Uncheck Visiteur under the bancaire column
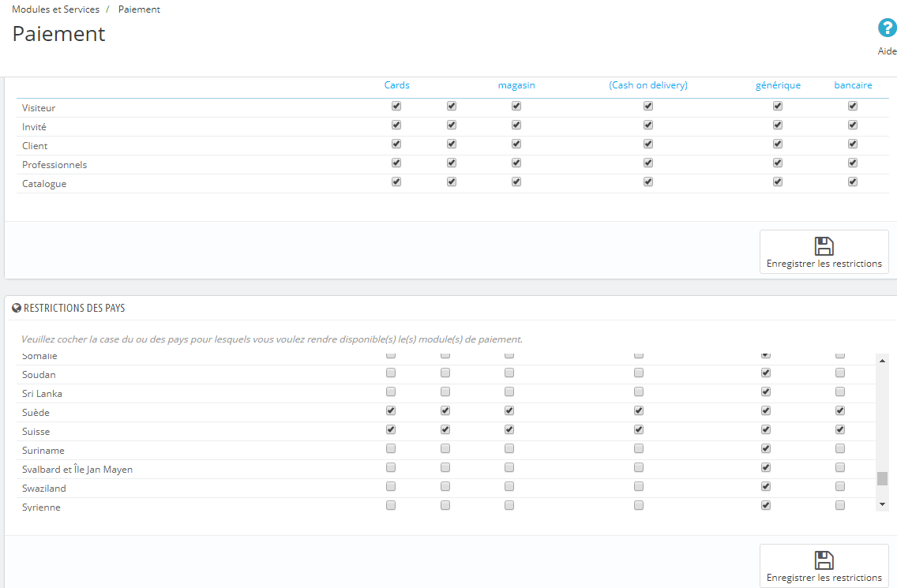 (852, 106)
